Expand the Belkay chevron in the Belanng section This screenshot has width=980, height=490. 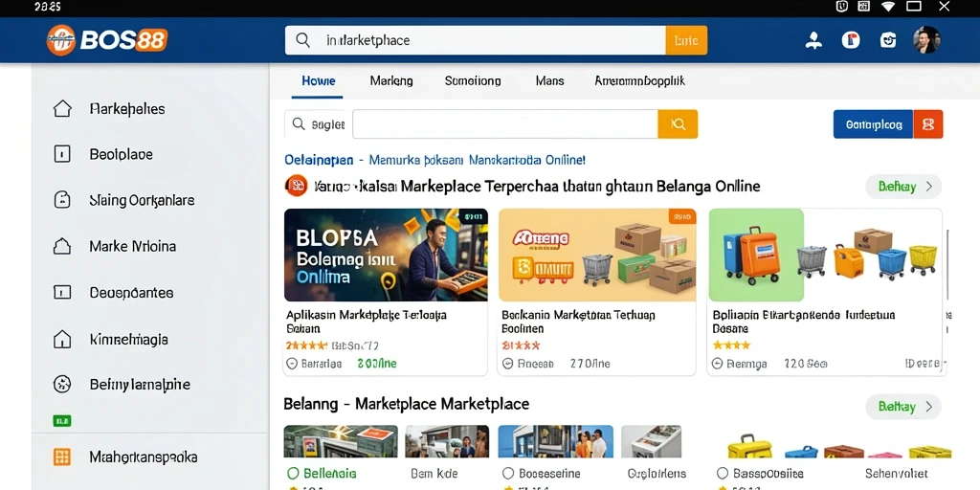[928, 406]
